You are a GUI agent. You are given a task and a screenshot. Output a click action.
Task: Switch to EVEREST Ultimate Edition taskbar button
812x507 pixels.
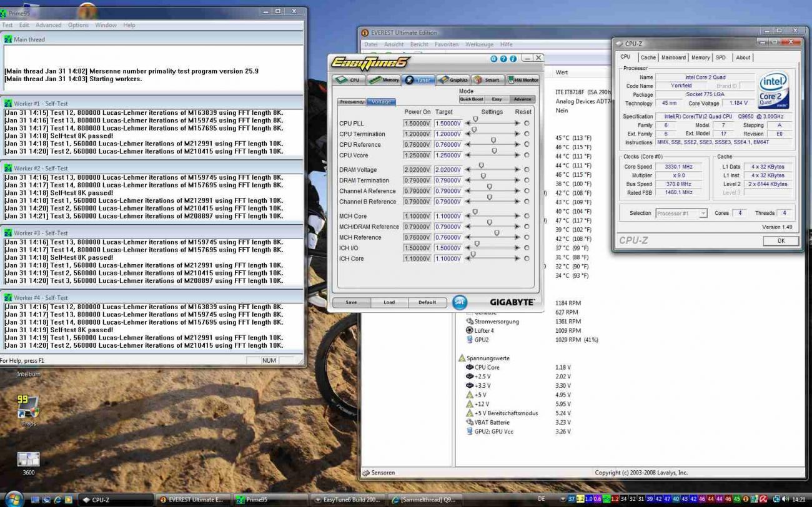193,500
